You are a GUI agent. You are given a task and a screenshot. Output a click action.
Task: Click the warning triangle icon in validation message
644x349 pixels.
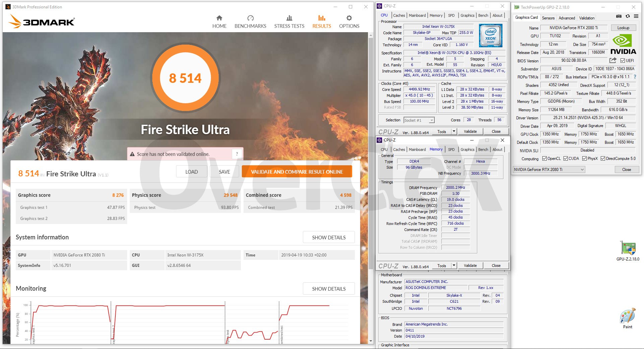click(132, 154)
